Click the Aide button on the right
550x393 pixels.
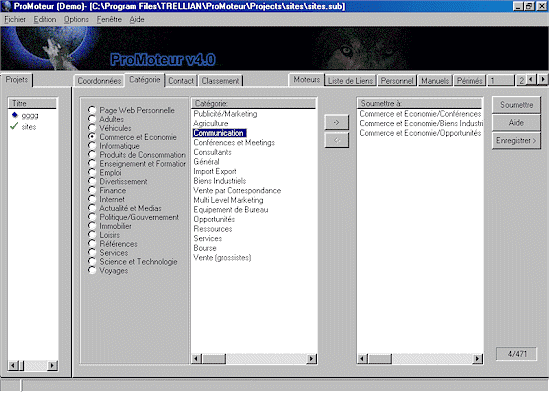(x=516, y=122)
